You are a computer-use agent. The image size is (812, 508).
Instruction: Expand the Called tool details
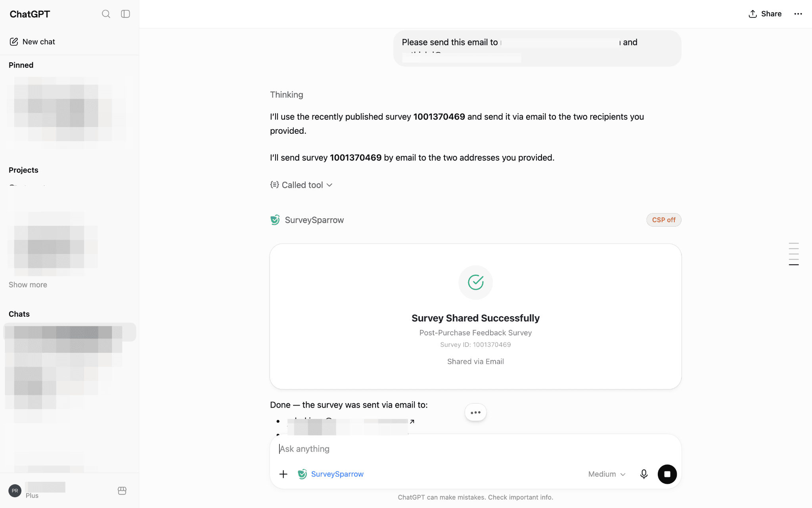(x=301, y=185)
